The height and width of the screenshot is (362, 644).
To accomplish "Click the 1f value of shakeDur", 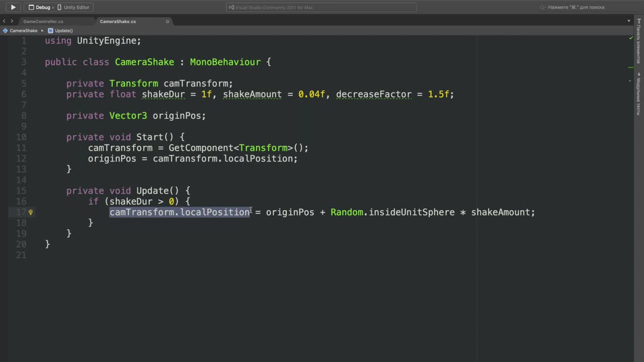I will [206, 95].
